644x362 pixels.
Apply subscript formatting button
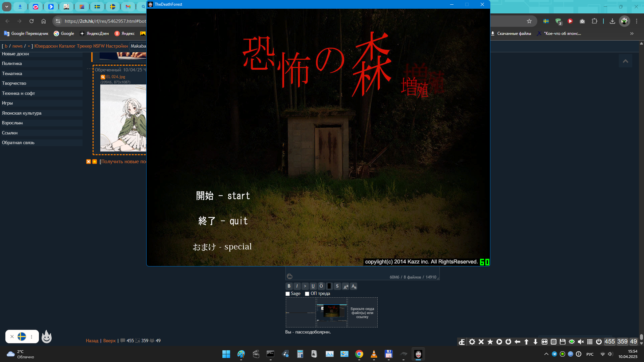354,286
